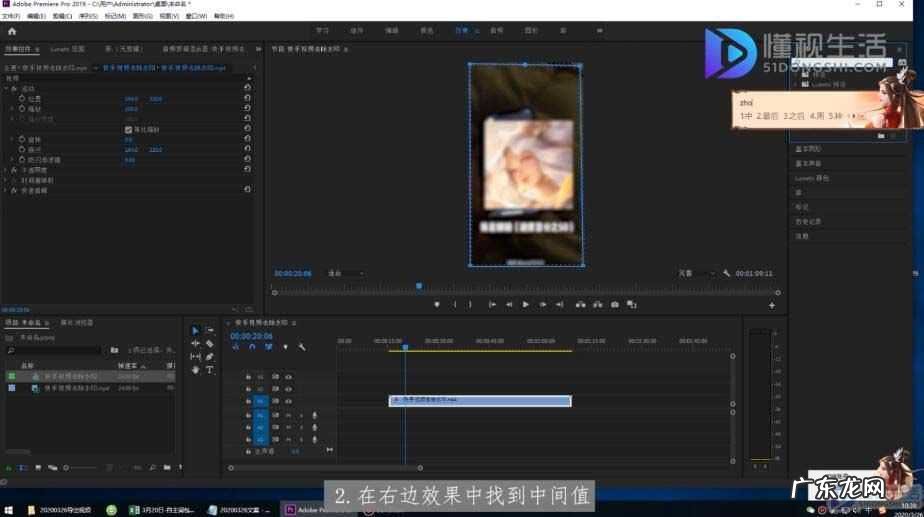Toggle lock on the top video track
This screenshot has width=924, height=517.
[248, 376]
